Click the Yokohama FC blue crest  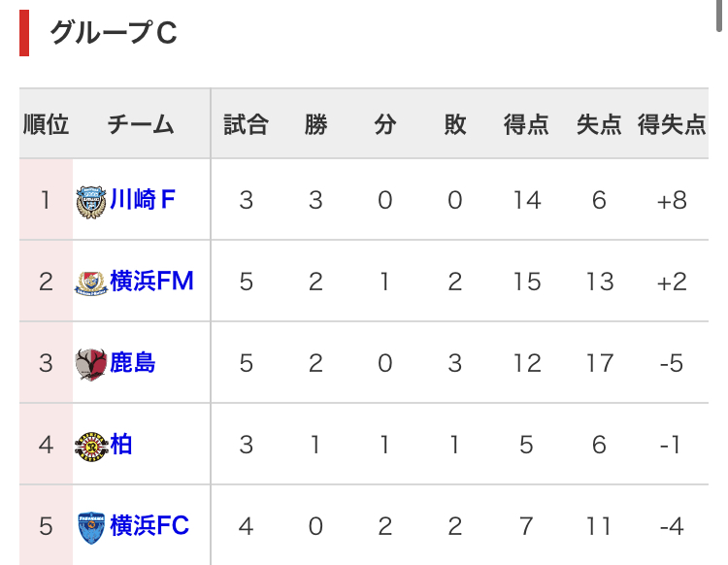(x=91, y=527)
